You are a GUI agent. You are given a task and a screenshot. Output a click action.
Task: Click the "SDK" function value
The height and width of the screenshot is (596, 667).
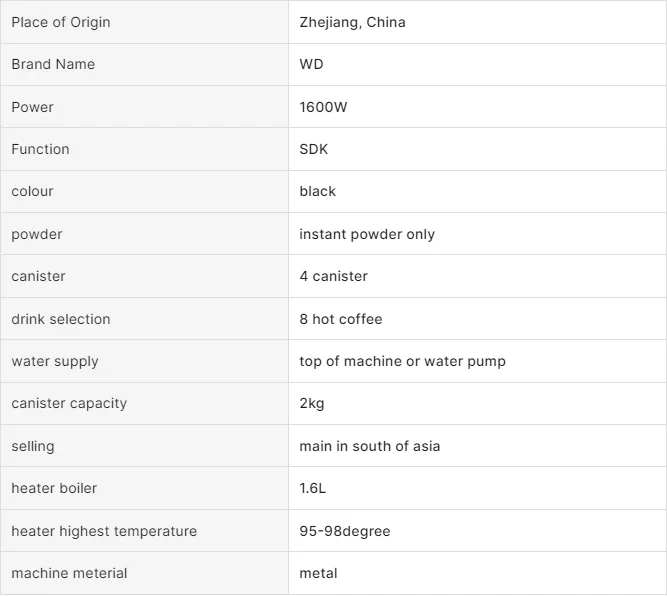click(x=313, y=149)
